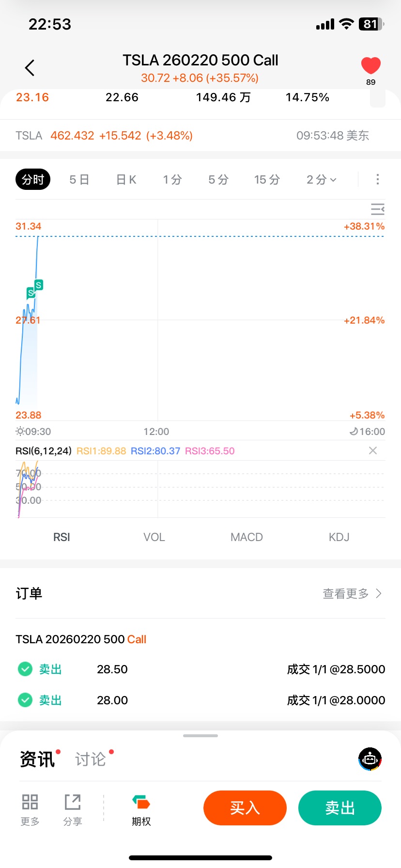This screenshot has height=868, width=401.
Task: Switch to the 日K chart tab
Action: click(x=126, y=180)
